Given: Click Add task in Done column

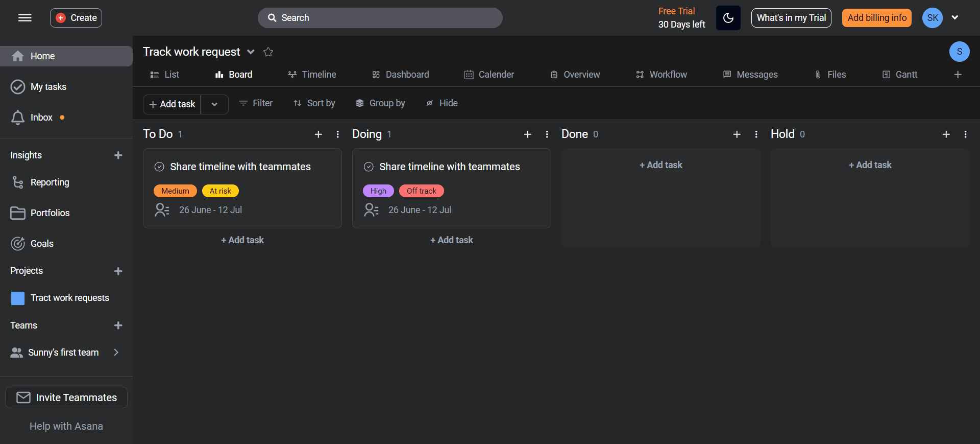Looking at the screenshot, I should 661,165.
